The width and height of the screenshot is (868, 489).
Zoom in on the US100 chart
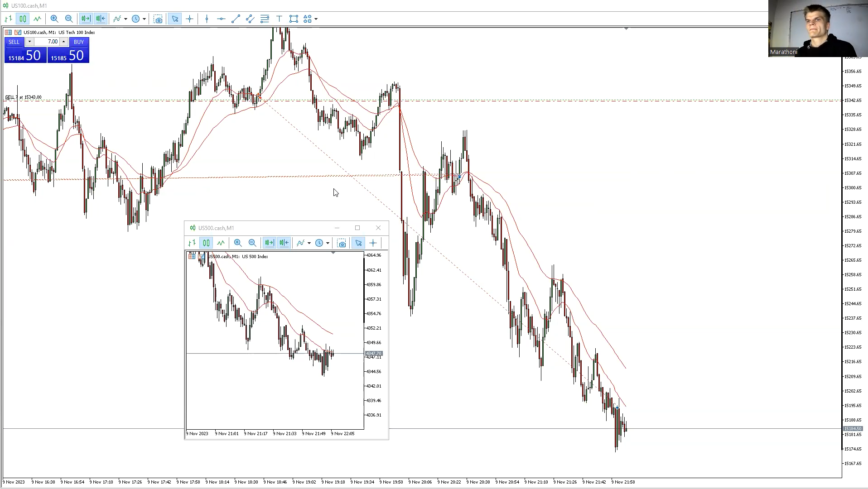click(x=54, y=19)
